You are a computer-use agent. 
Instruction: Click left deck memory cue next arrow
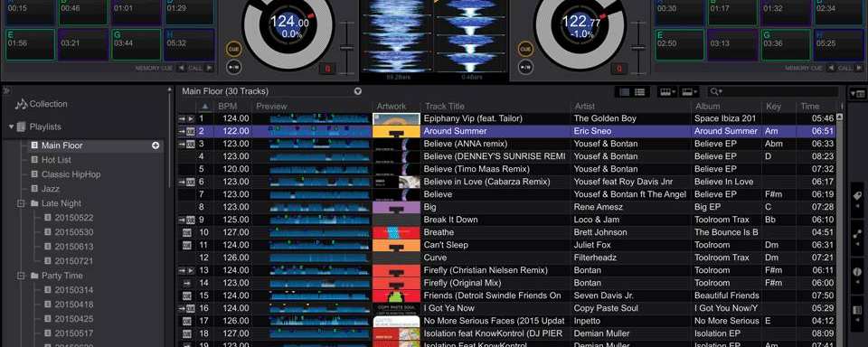click(209, 68)
